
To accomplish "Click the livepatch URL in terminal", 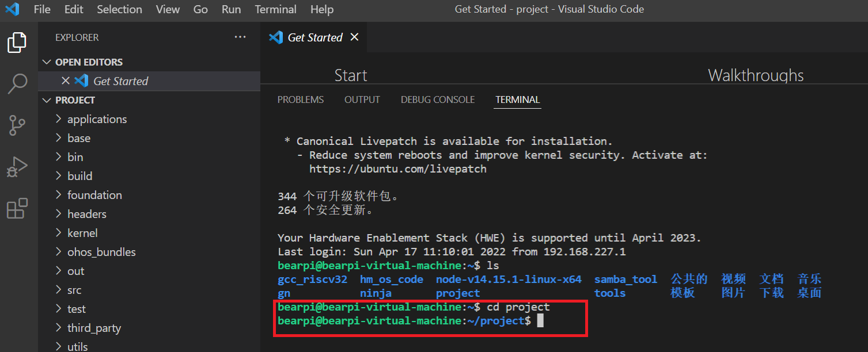I will tap(398, 169).
